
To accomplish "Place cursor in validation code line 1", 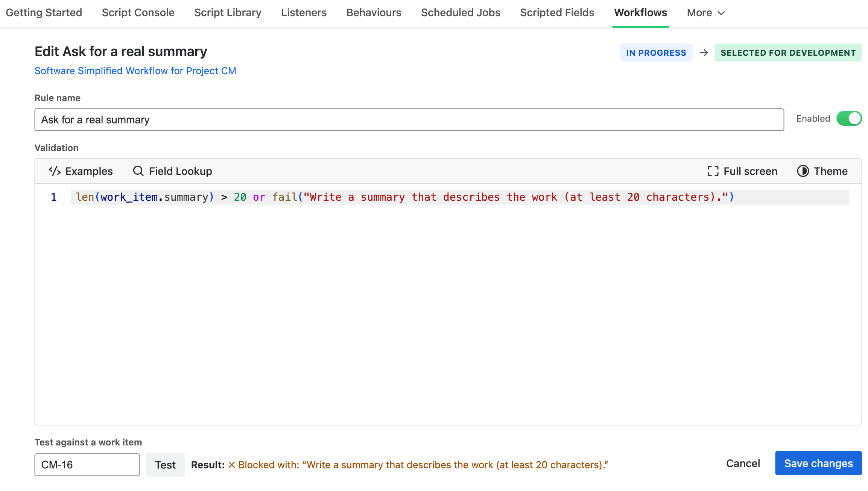I will pyautogui.click(x=459, y=197).
